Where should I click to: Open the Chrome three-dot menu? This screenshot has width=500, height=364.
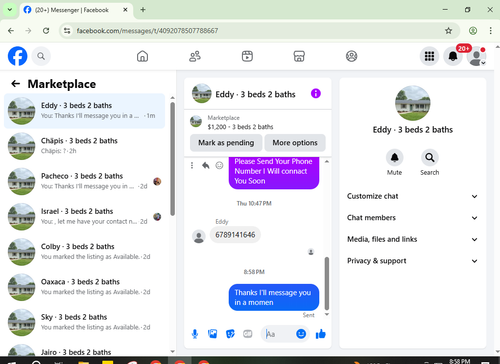point(490,31)
